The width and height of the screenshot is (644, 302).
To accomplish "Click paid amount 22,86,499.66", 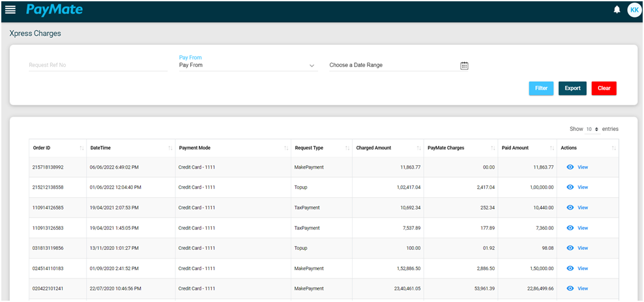I will pyautogui.click(x=540, y=288).
